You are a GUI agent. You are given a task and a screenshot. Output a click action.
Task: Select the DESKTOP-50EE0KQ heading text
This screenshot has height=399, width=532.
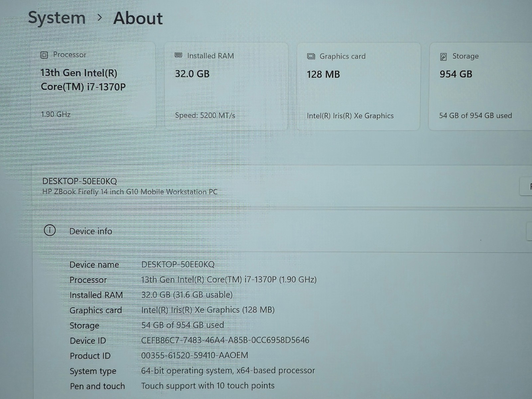[x=79, y=181]
